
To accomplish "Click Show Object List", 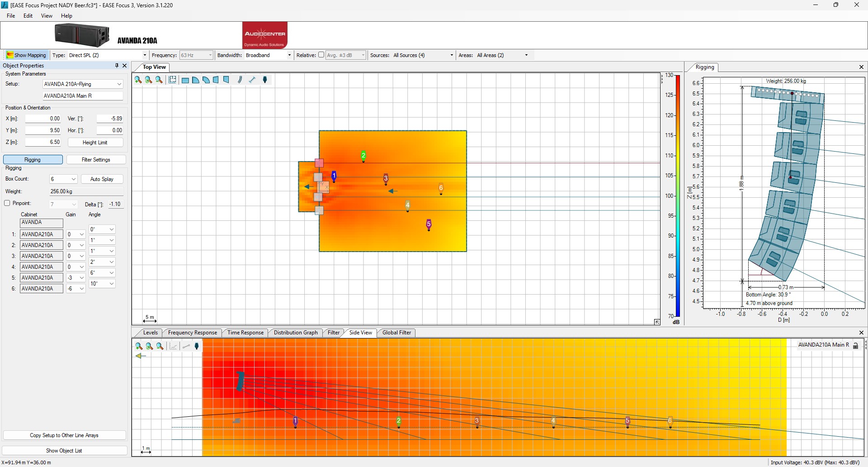I will tap(64, 451).
